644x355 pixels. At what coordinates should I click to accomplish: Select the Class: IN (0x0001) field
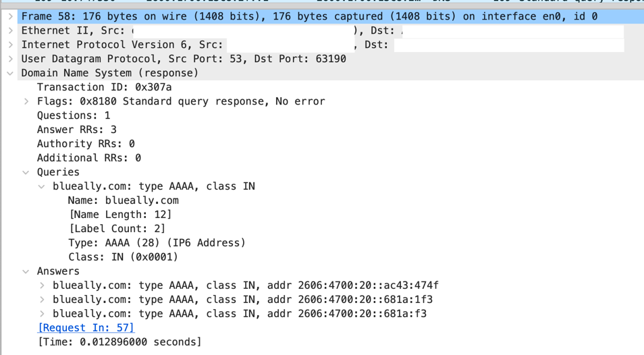point(123,257)
